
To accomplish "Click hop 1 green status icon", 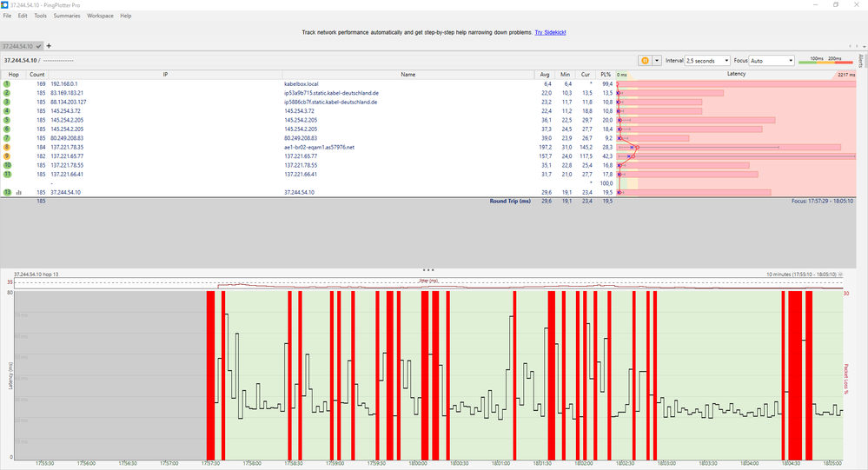I will coord(7,84).
